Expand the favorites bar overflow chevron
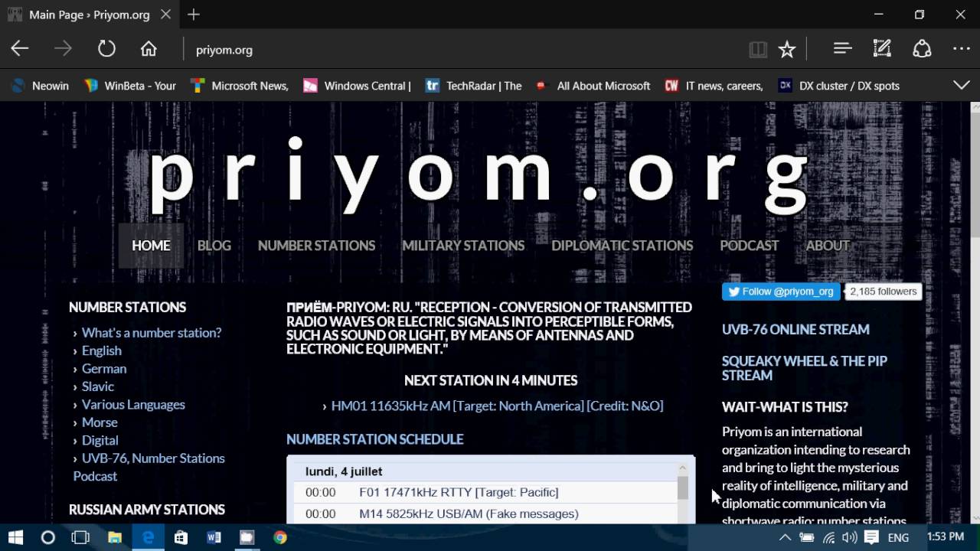The height and width of the screenshot is (551, 980). [x=962, y=85]
